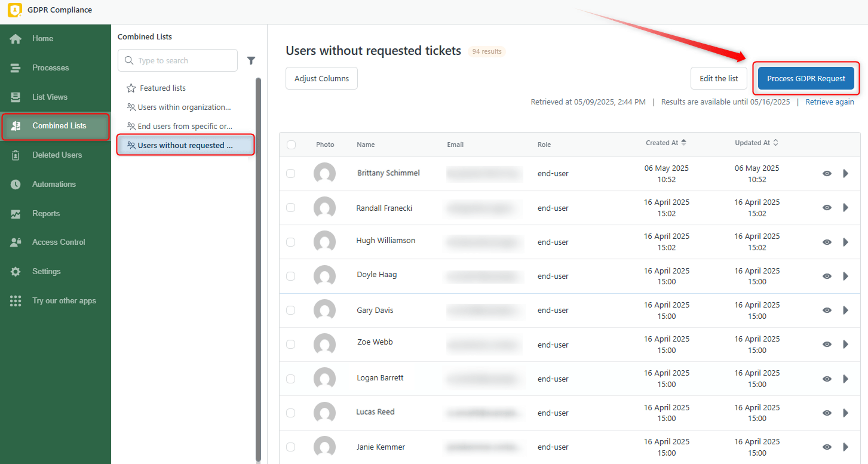Image resolution: width=868 pixels, height=464 pixels.
Task: View Randall Franecki details via eye icon
Action: click(x=827, y=208)
